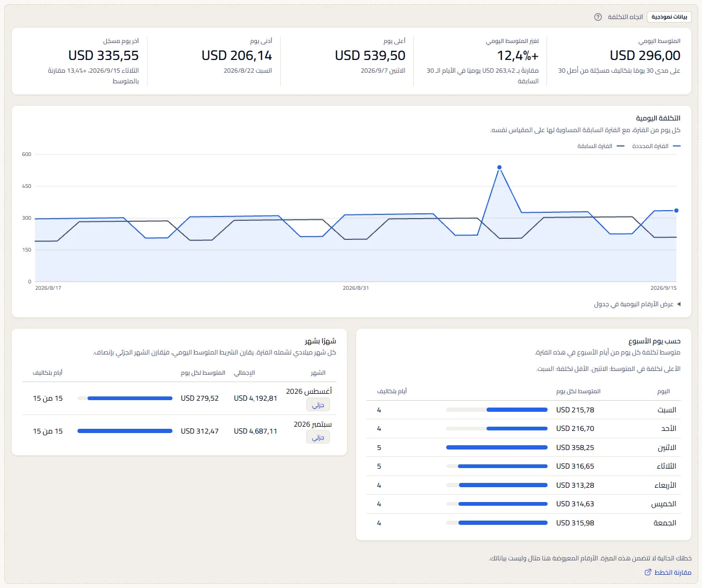This screenshot has height=588, width=702.
Task: Click the أعلى يوم value USD 539,50
Action: [370, 55]
